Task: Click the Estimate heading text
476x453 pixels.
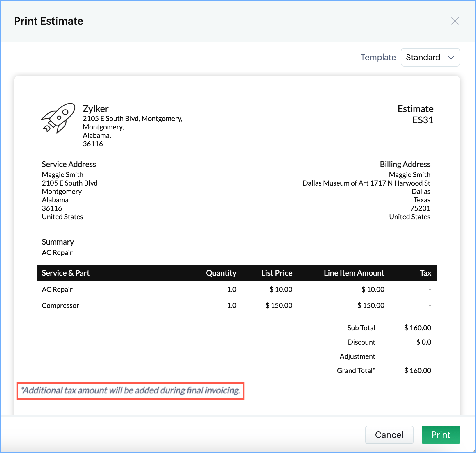Action: [415, 109]
